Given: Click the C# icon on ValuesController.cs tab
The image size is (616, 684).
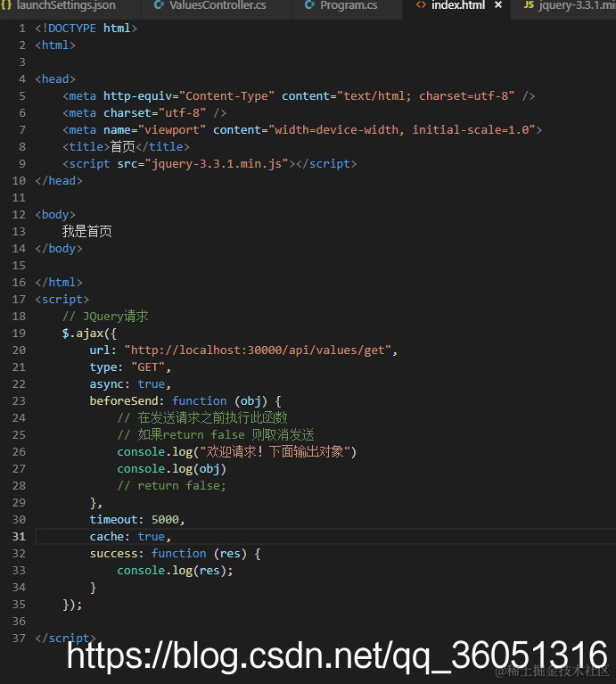Looking at the screenshot, I should tap(159, 5).
